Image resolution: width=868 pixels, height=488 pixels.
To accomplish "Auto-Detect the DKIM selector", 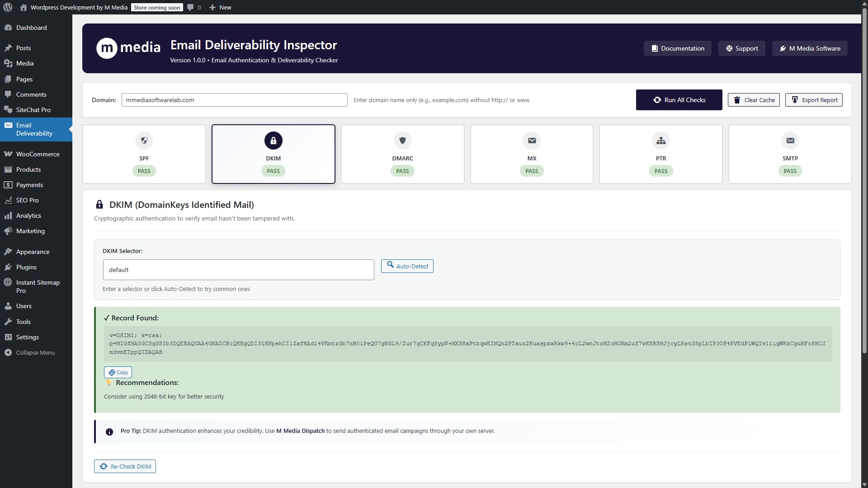I will (406, 266).
